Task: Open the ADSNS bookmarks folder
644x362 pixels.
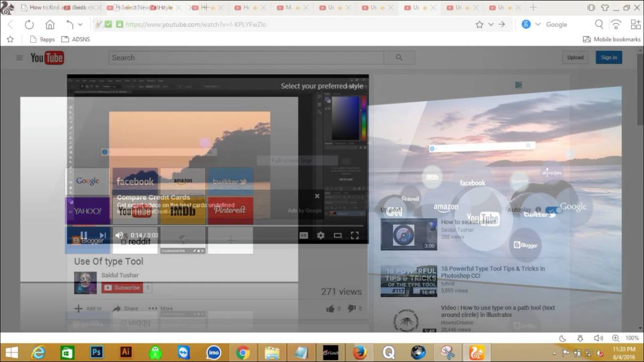Action: click(75, 39)
